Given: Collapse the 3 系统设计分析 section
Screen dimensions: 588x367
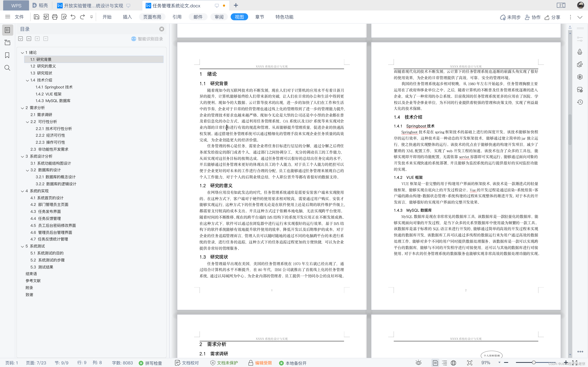Looking at the screenshot, I should pyautogui.click(x=22, y=157).
